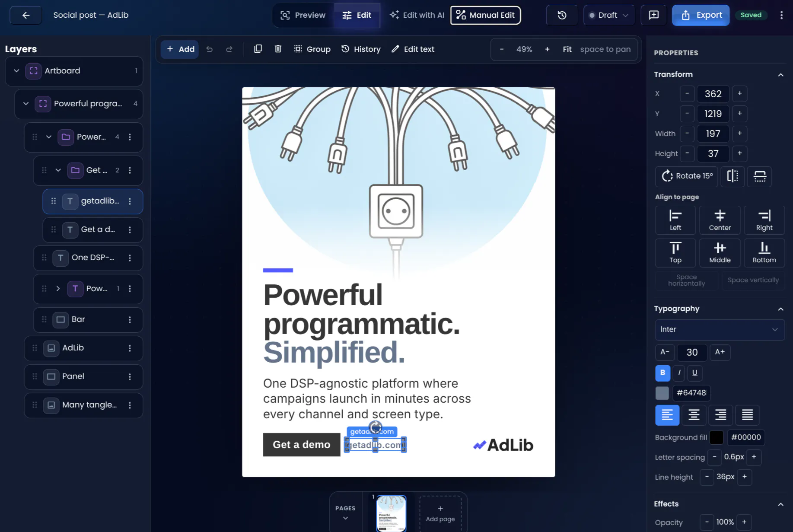793x532 pixels.
Task: Set text alignment to right
Action: click(720, 415)
